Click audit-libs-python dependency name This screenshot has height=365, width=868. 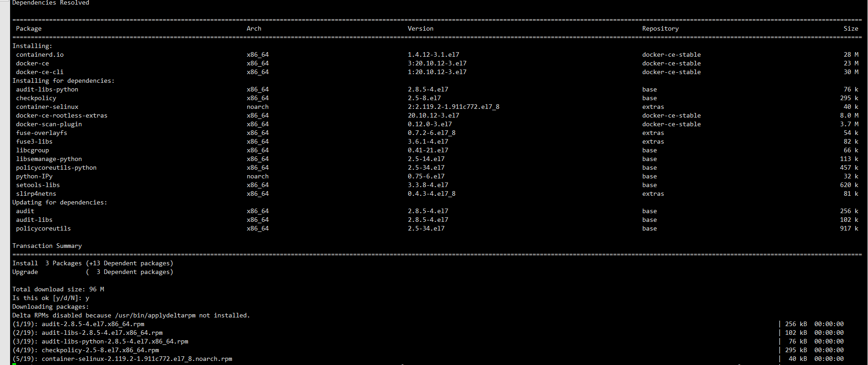click(x=47, y=89)
